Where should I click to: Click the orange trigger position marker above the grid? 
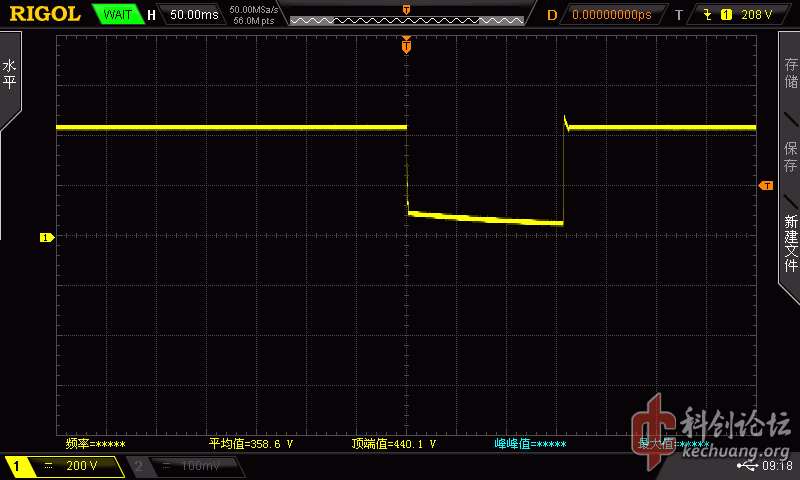pyautogui.click(x=406, y=45)
